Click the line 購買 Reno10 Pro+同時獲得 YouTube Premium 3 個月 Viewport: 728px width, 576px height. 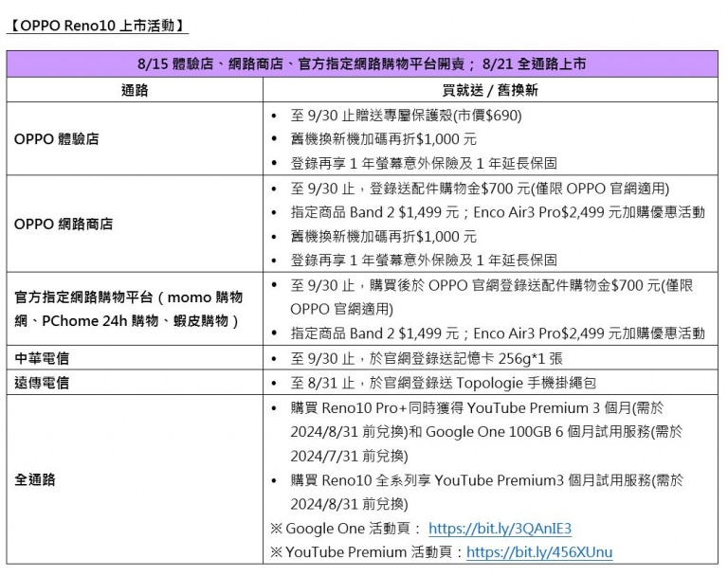pos(486,432)
